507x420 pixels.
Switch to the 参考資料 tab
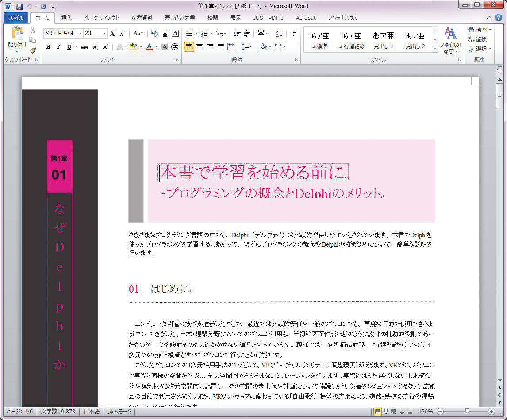point(142,18)
